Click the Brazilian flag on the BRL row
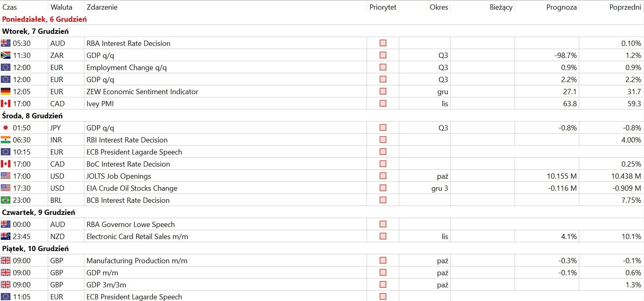The width and height of the screenshot is (644, 301). (x=6, y=200)
